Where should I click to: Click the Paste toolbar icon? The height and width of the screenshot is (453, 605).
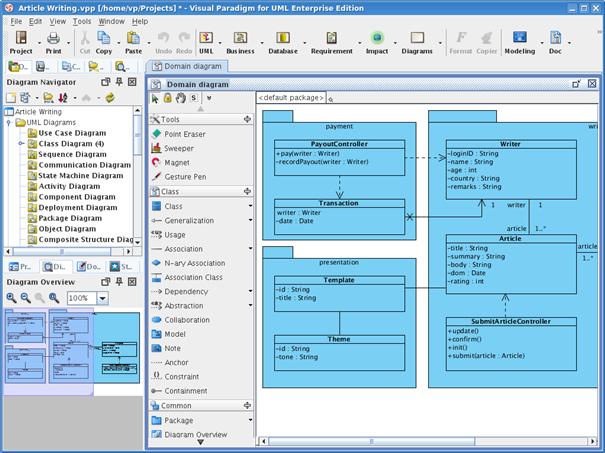coord(133,42)
